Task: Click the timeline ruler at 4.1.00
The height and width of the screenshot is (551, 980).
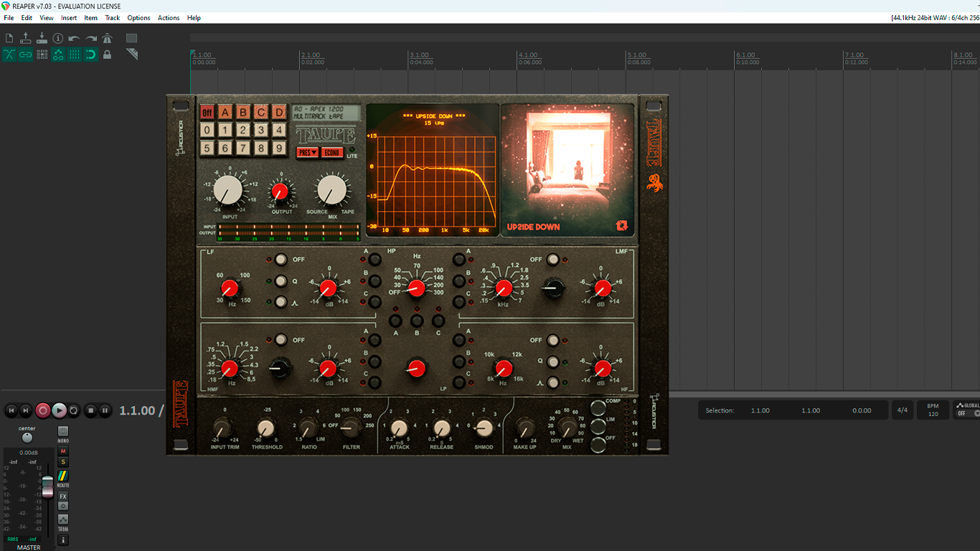Action: pos(528,55)
